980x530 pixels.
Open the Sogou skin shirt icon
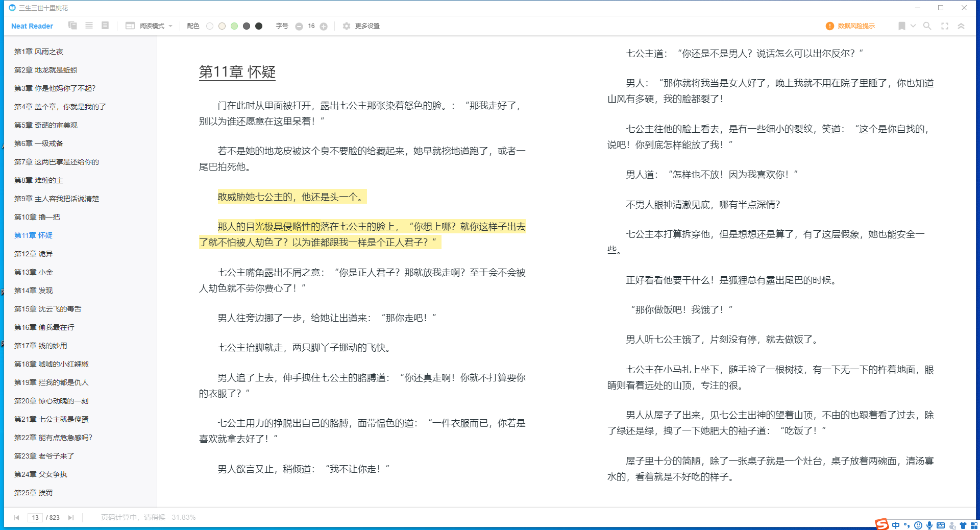963,525
